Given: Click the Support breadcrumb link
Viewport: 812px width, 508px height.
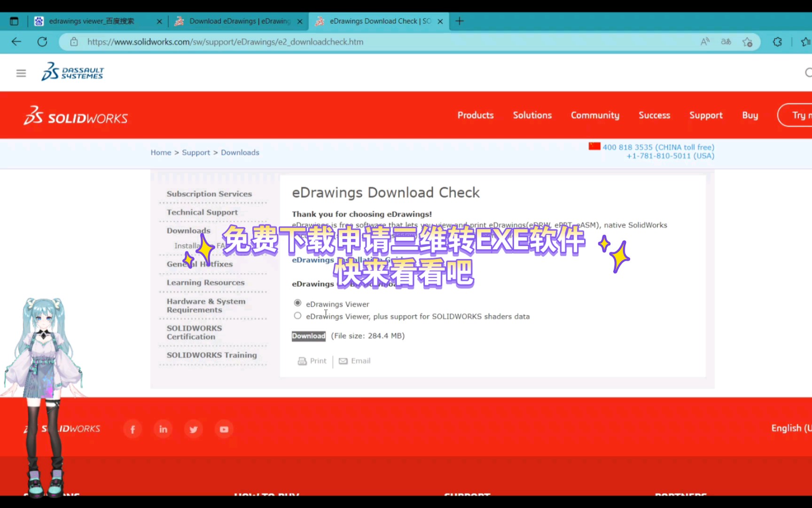Looking at the screenshot, I should point(196,152).
